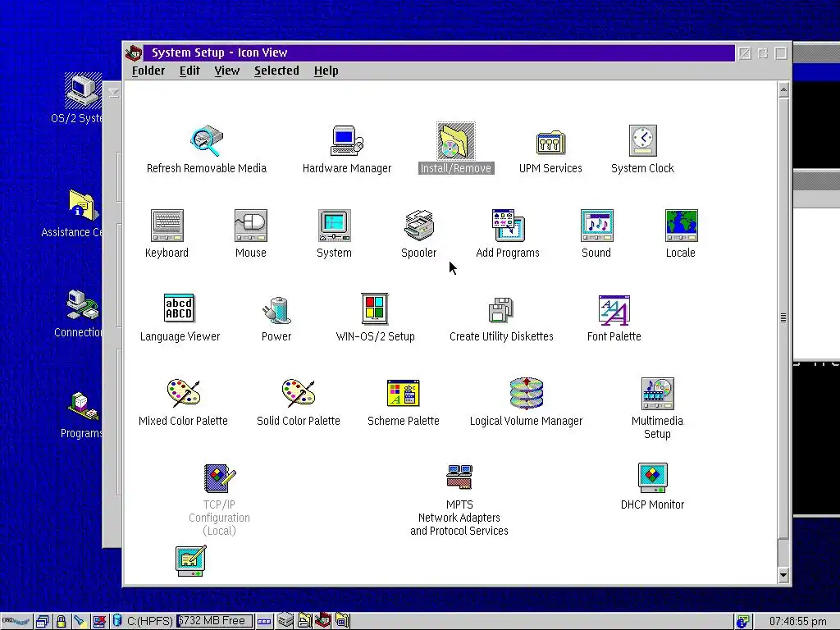Click the find objects flashlight icon on WarpCenter

[x=80, y=622]
